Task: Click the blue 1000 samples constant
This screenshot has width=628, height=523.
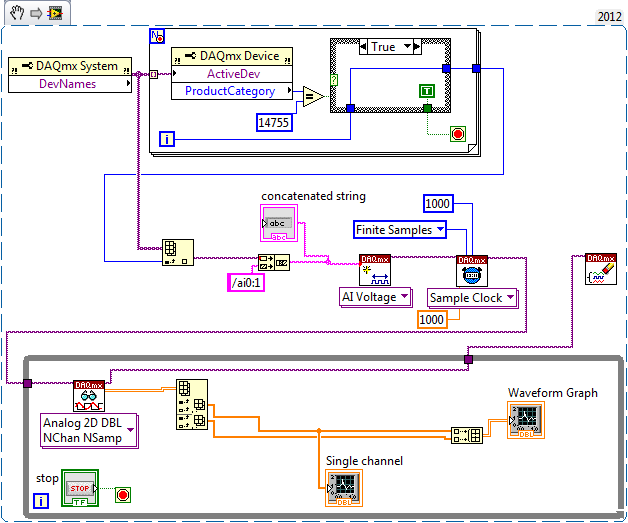Action: coord(438,203)
